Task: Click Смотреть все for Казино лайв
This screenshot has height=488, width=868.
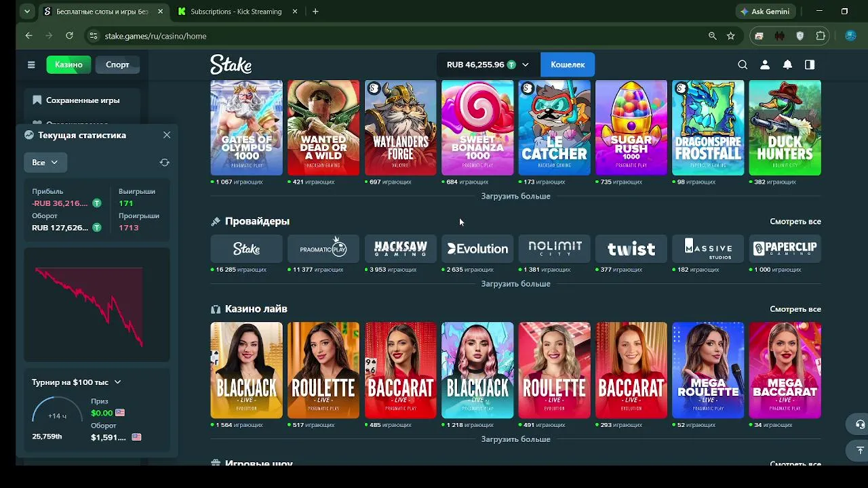Action: [795, 309]
